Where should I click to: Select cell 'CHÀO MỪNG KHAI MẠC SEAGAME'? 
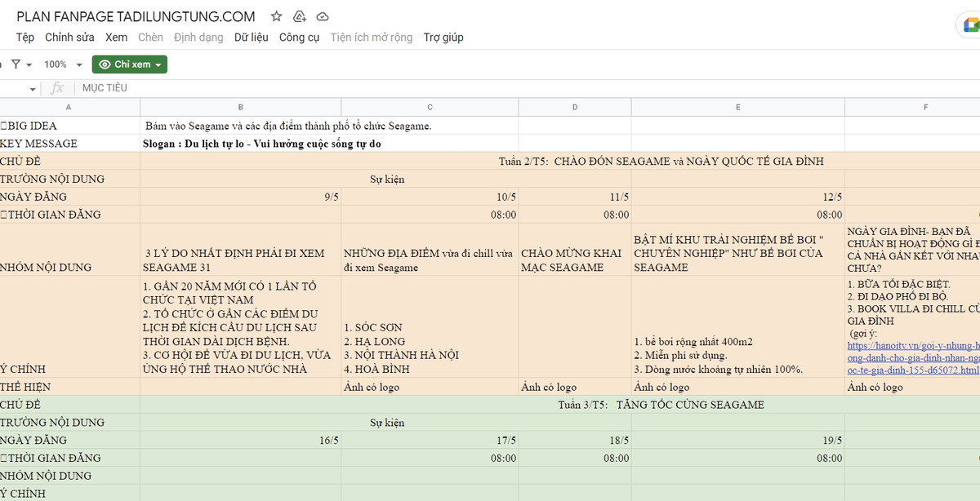pyautogui.click(x=575, y=250)
